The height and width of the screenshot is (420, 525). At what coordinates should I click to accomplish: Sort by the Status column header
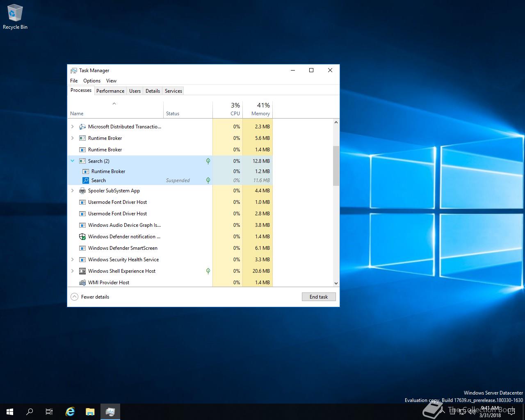(x=188, y=110)
